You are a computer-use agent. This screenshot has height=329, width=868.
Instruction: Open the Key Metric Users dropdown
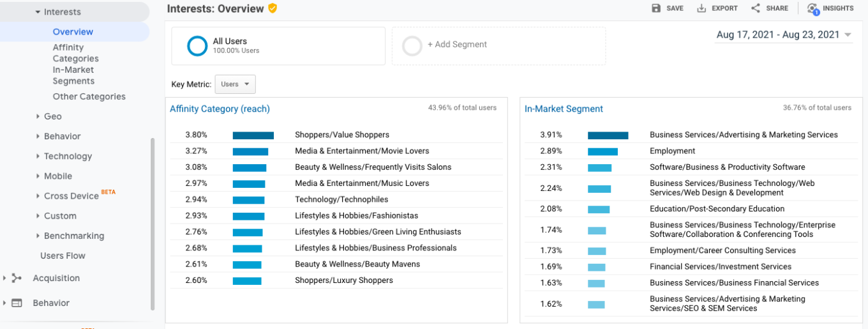pos(236,84)
